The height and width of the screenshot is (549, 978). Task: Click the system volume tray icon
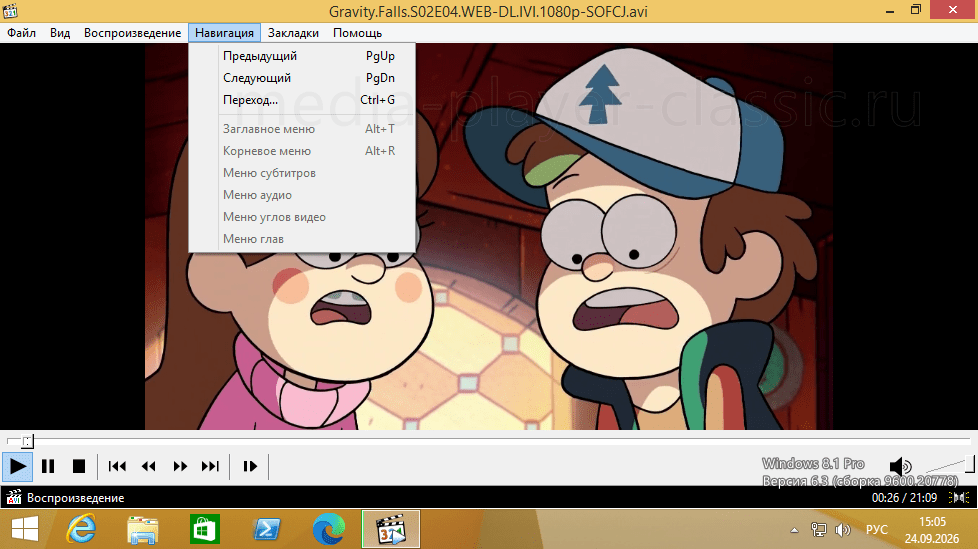843,530
